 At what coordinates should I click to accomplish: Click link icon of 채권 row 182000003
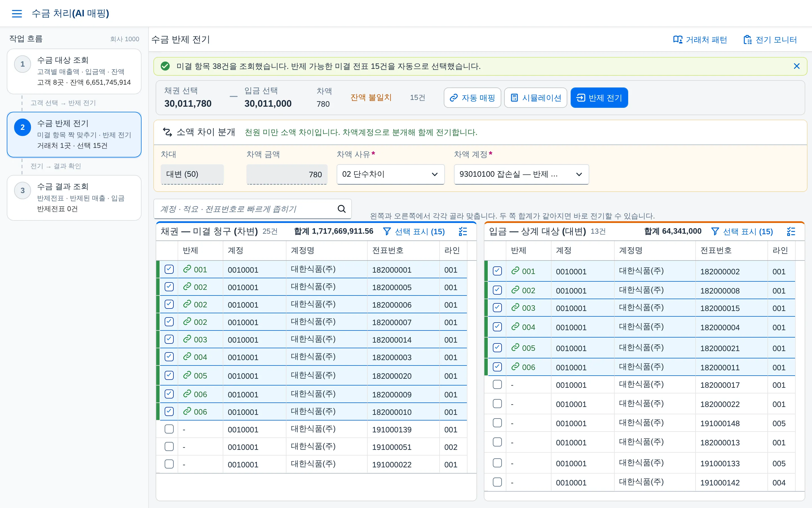pos(187,356)
